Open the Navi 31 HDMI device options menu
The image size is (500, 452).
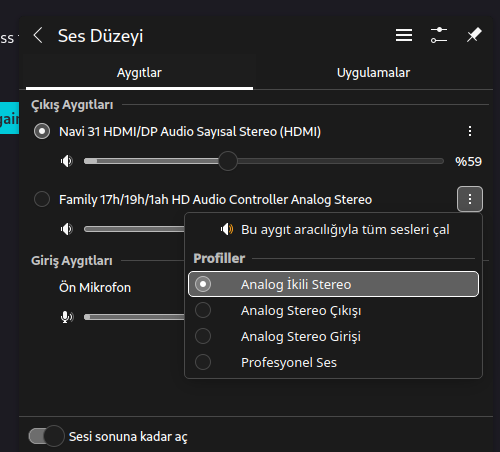(x=470, y=131)
